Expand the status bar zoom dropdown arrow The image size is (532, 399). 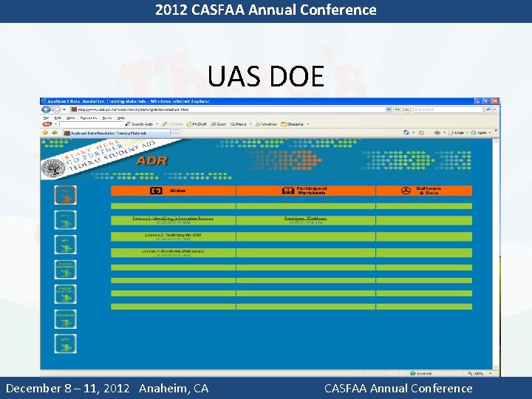pos(490,373)
